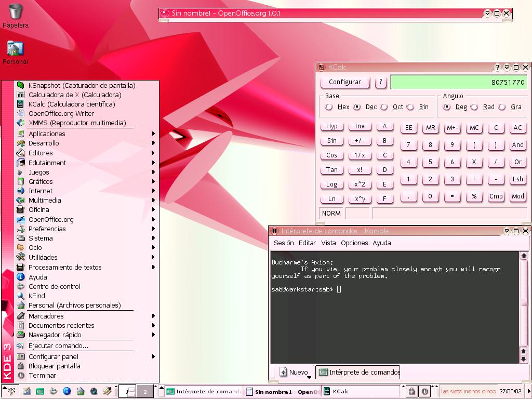Viewport: 532px width, 399px height.
Task: Open KFind search tool from menu
Action: click(x=37, y=296)
